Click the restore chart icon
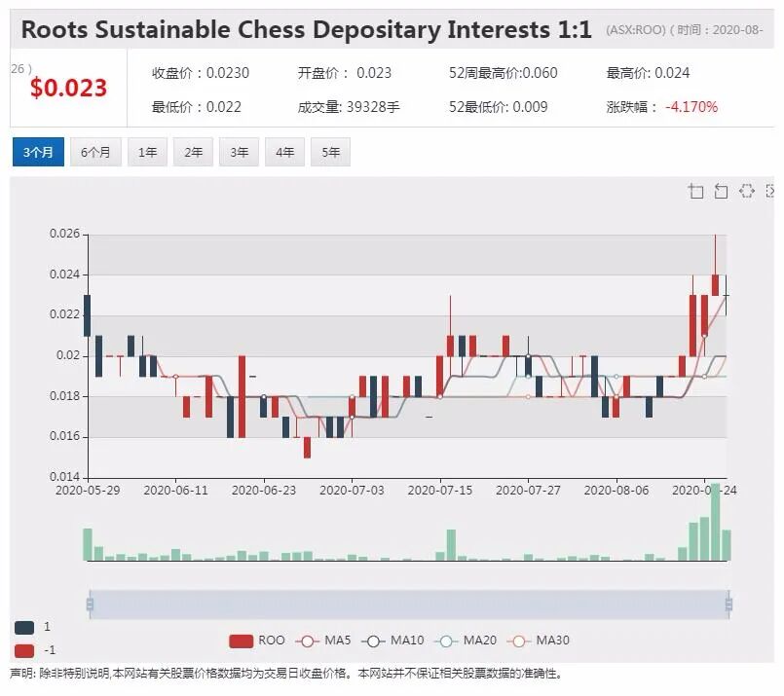 [x=746, y=191]
